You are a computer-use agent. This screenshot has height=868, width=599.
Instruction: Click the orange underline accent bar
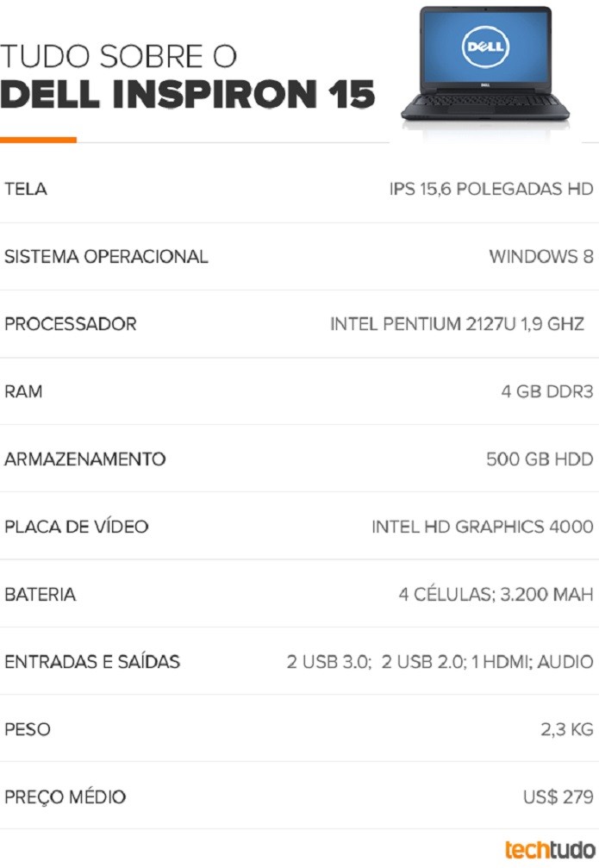pos(38,140)
